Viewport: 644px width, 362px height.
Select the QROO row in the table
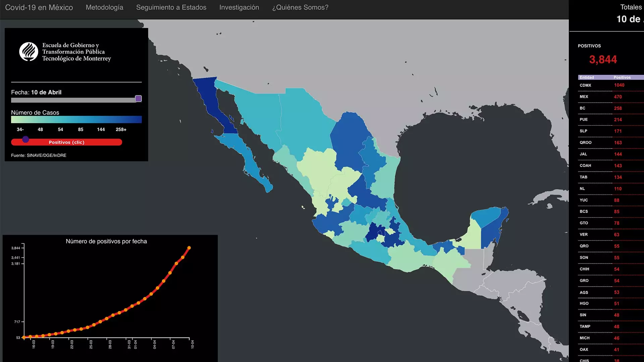pos(611,142)
